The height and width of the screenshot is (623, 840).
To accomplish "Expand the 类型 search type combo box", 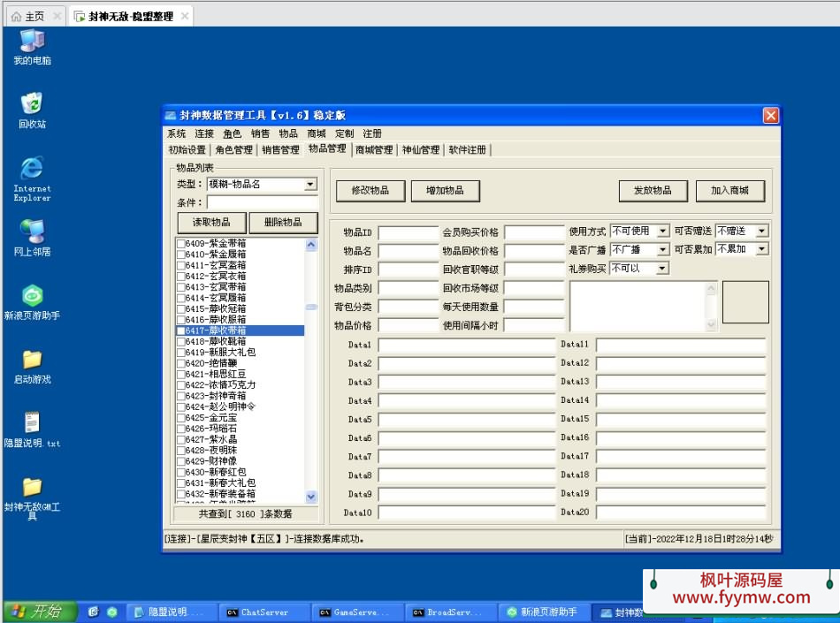I will coord(309,185).
